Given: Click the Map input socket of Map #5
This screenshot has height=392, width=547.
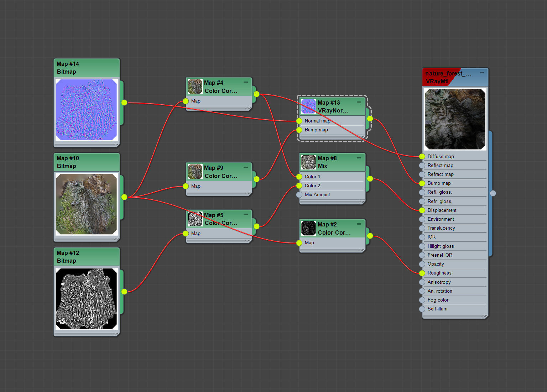Looking at the screenshot, I should pyautogui.click(x=186, y=234).
